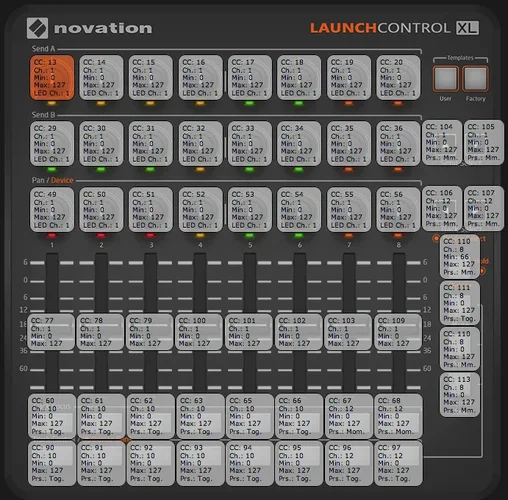Click the knob mapped to CC: 18
Screen dimensions: 508x500
(x=299, y=77)
